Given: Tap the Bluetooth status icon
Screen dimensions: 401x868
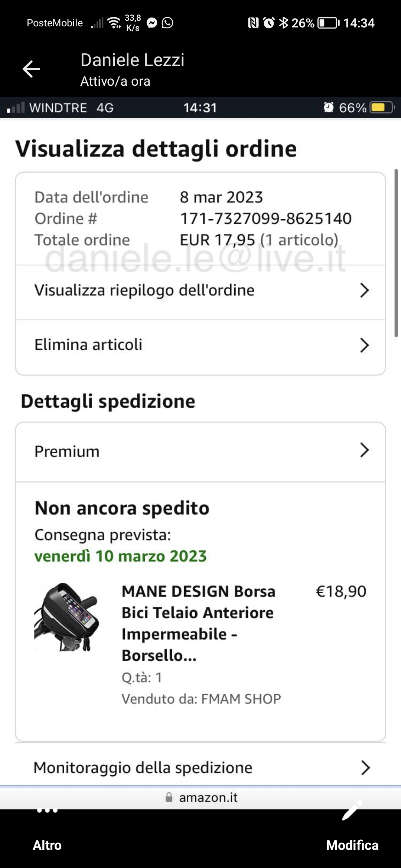Looking at the screenshot, I should [x=283, y=23].
